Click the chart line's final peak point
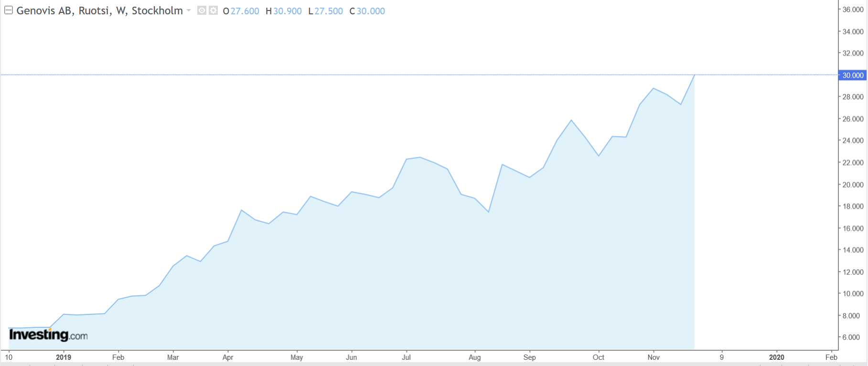 [x=694, y=75]
